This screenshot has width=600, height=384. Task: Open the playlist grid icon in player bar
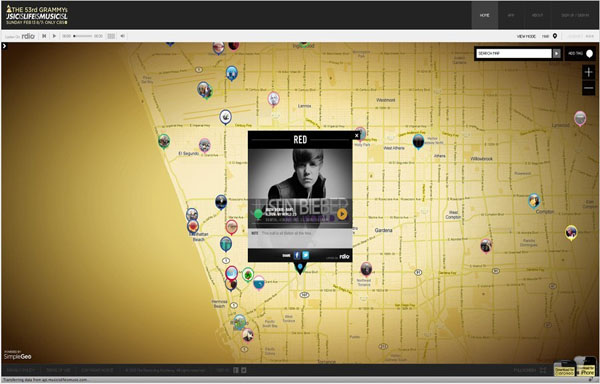click(111, 36)
